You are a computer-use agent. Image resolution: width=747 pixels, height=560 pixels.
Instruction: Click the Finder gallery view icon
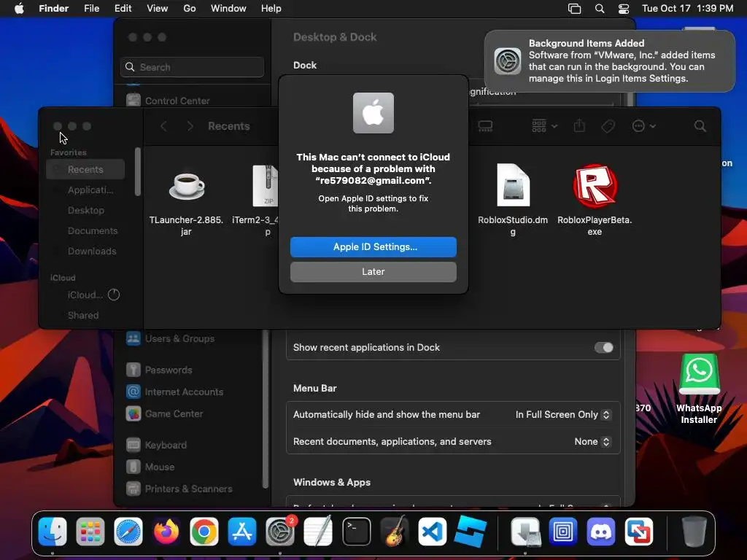485,126
